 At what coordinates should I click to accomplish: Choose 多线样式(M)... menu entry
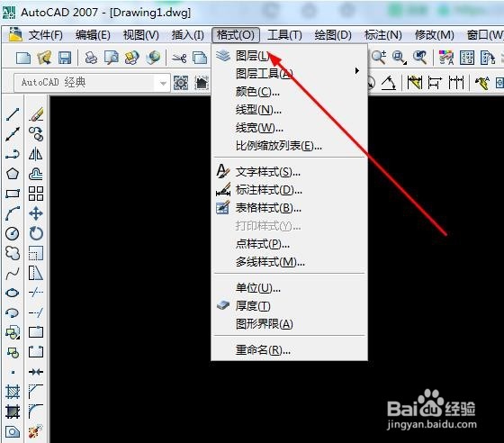point(289,262)
